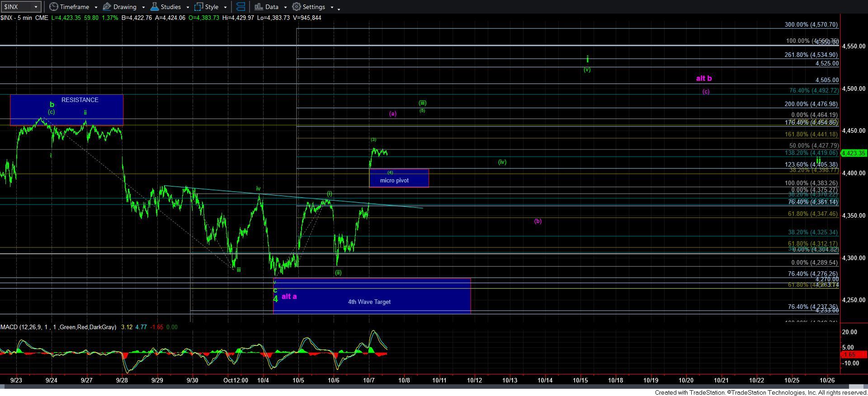Select the blue RESISTANCE box label

click(80, 100)
